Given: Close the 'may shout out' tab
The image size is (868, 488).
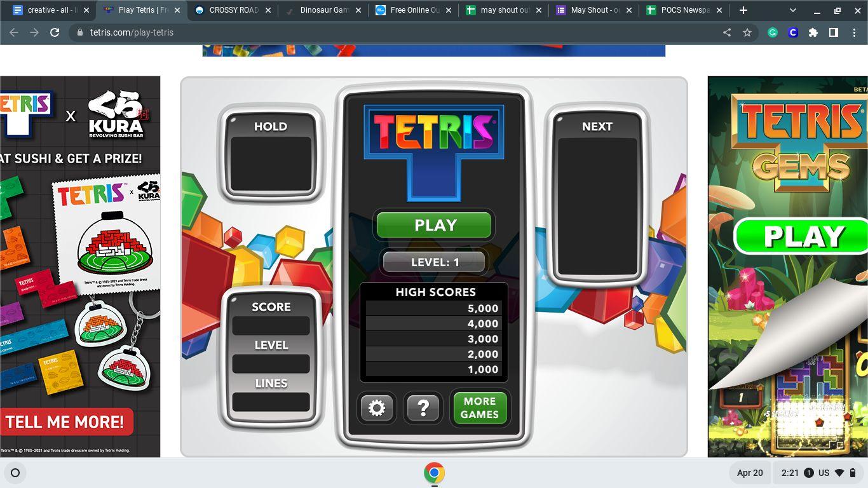Looking at the screenshot, I should point(539,10).
